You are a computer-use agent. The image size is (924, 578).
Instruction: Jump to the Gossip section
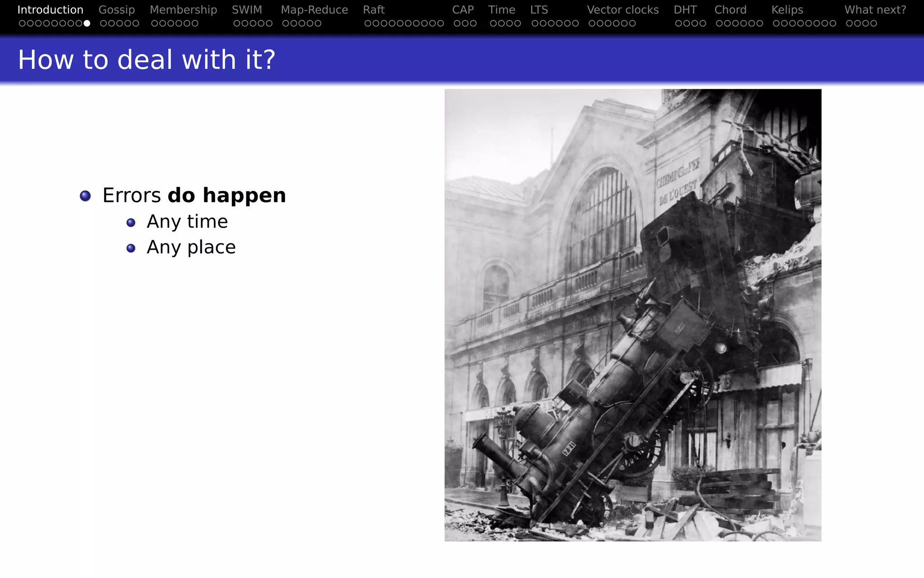tap(116, 9)
